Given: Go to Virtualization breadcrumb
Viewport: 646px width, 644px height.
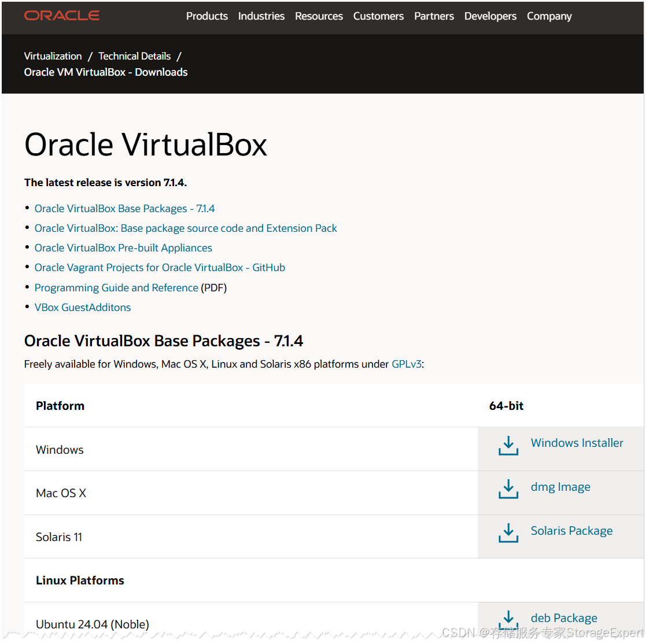Looking at the screenshot, I should [x=53, y=56].
